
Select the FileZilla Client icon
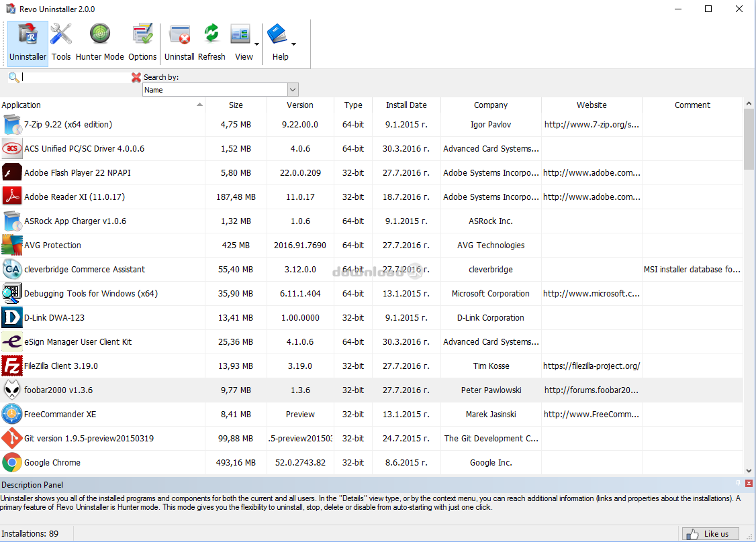(12, 366)
